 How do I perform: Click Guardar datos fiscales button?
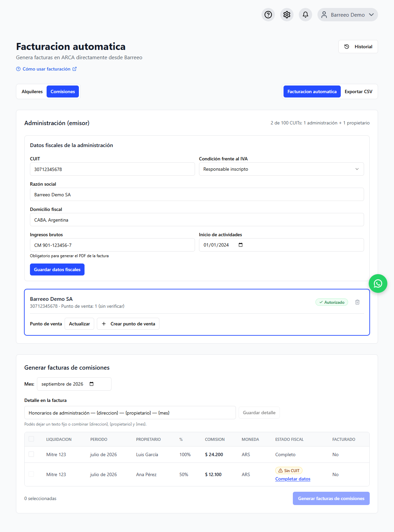click(57, 269)
